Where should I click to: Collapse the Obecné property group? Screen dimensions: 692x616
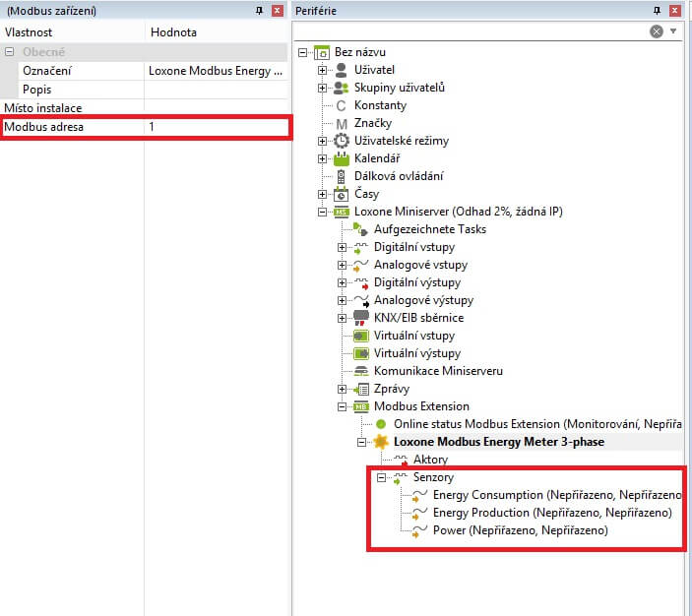pos(9,52)
